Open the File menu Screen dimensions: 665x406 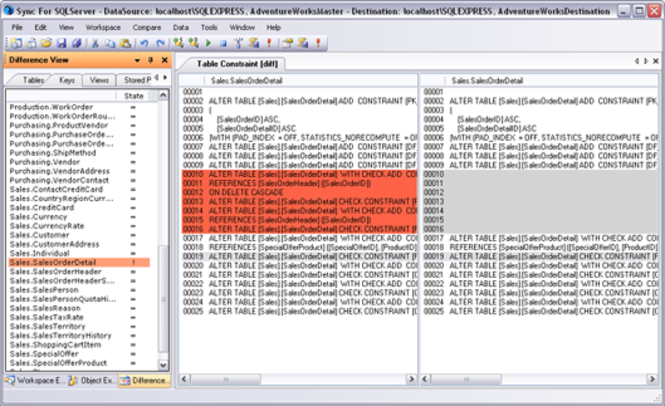click(x=17, y=28)
